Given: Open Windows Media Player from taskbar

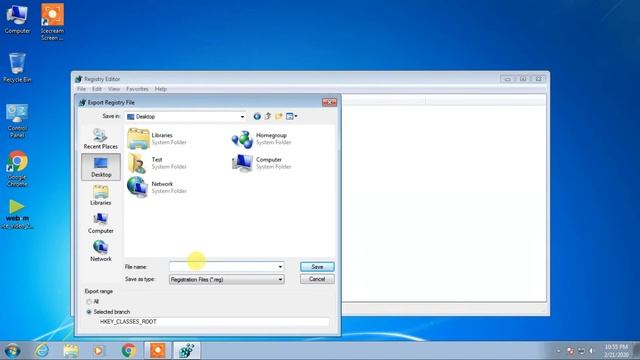Looking at the screenshot, I should (99, 351).
